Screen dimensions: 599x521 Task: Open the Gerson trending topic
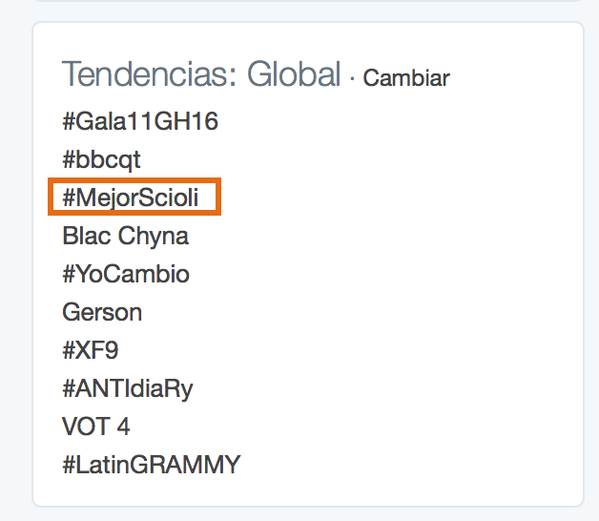point(102,312)
